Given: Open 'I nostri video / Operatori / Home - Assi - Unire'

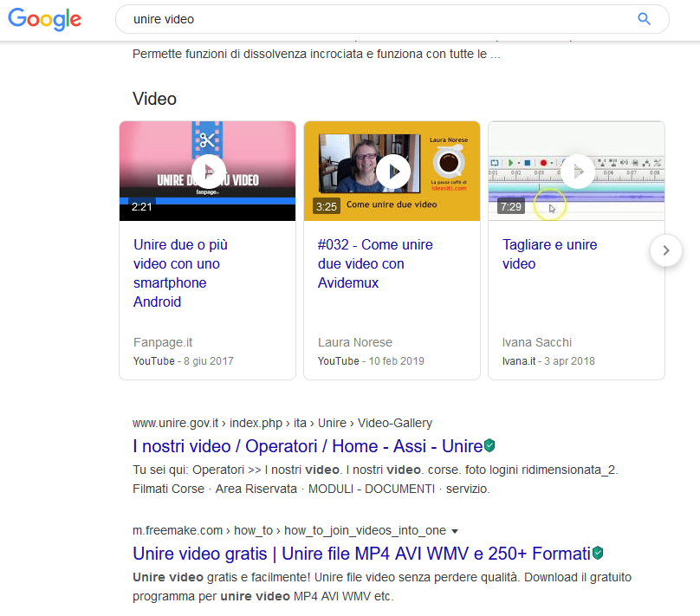Looking at the screenshot, I should [x=308, y=446].
